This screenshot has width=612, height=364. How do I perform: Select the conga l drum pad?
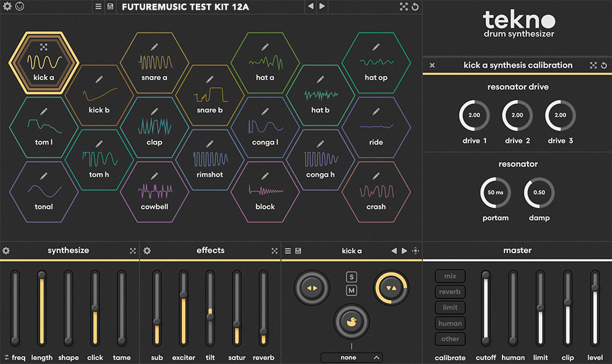point(265,128)
